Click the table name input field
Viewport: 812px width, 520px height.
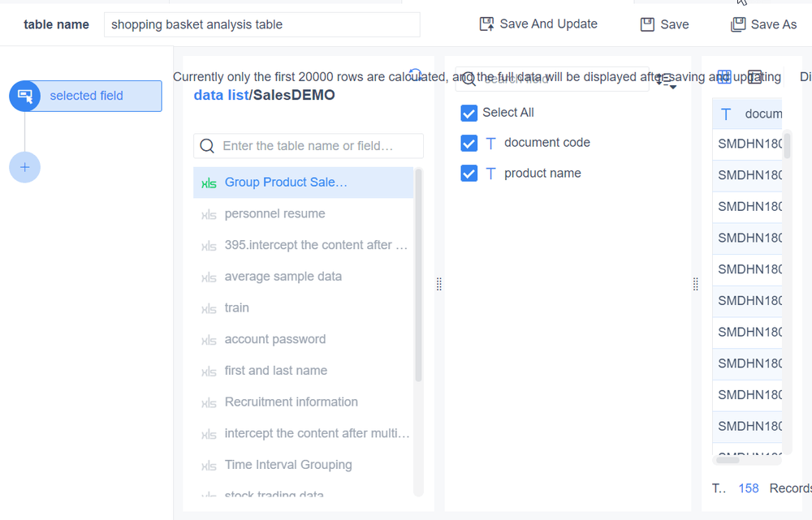tap(261, 24)
